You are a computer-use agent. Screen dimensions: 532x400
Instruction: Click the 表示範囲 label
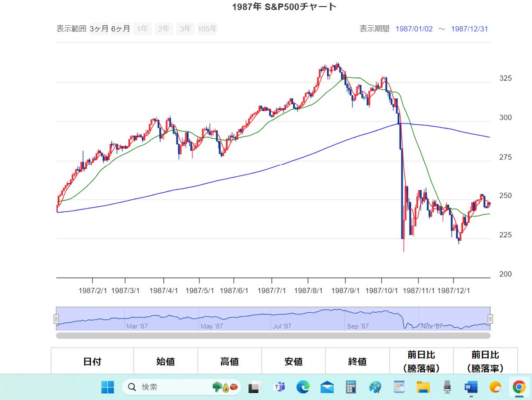pyautogui.click(x=71, y=29)
